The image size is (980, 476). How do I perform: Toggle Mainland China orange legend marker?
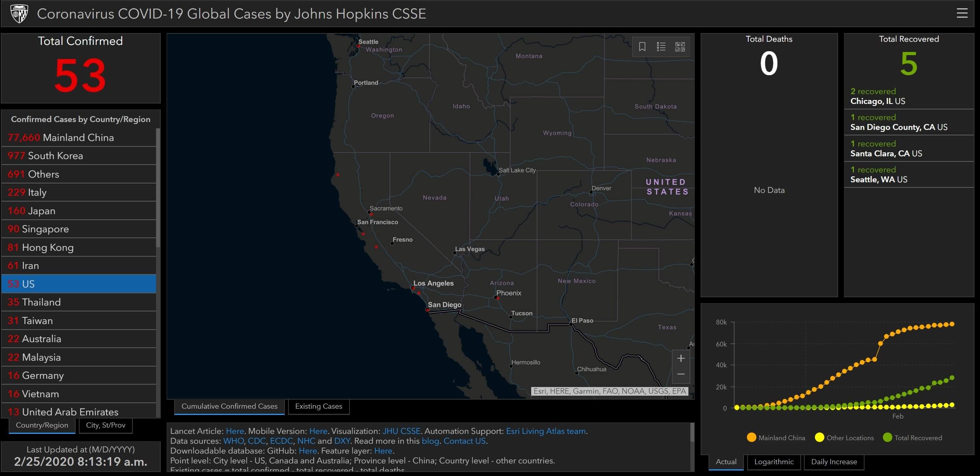click(x=751, y=437)
